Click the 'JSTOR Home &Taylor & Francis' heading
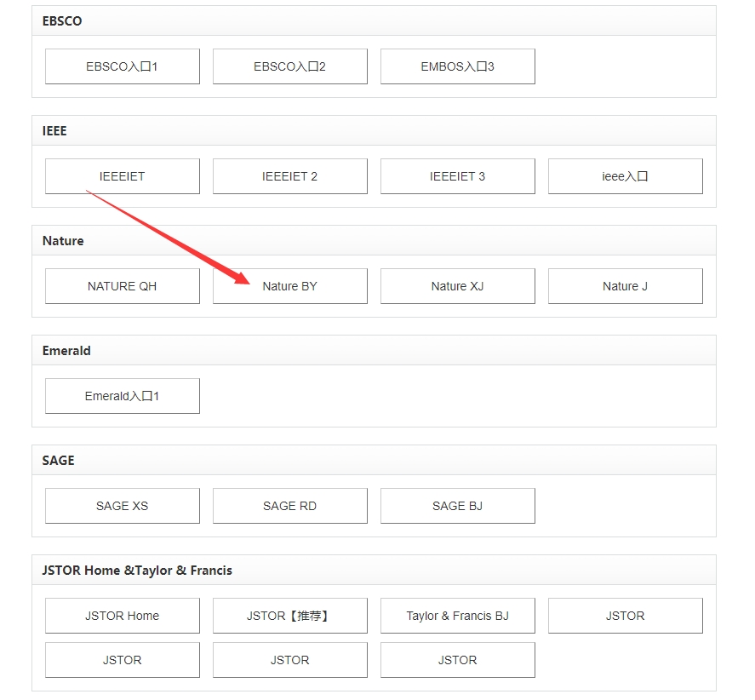Screen dimensions: 755x700 137,571
